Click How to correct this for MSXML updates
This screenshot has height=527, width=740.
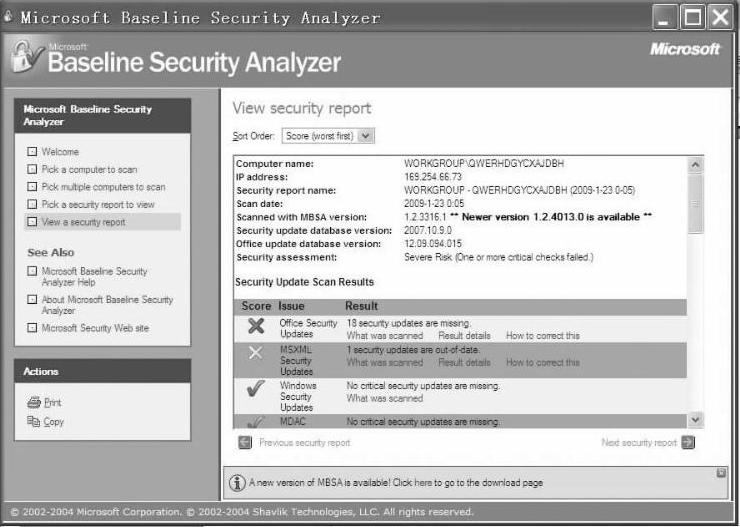coord(542,362)
